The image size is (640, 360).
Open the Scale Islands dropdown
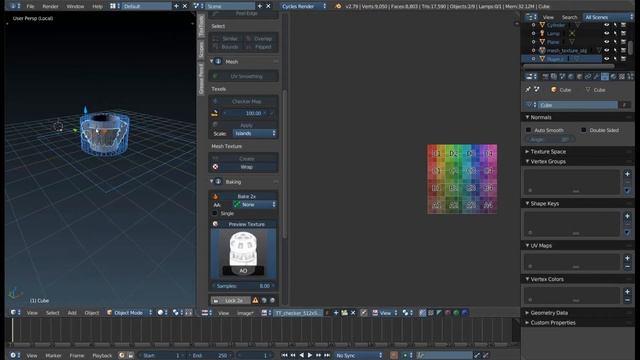pos(255,133)
